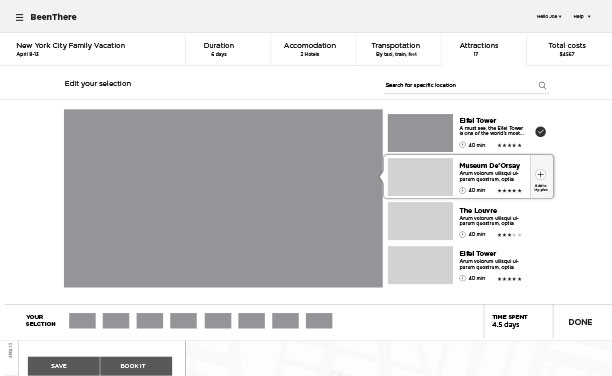Click the clock icon on The Louvre

[x=462, y=234]
